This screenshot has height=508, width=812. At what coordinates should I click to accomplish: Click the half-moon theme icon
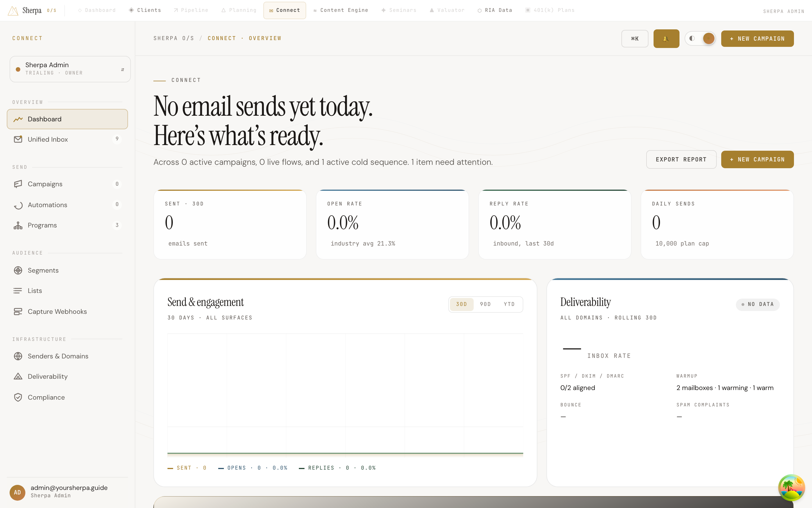[x=692, y=38]
